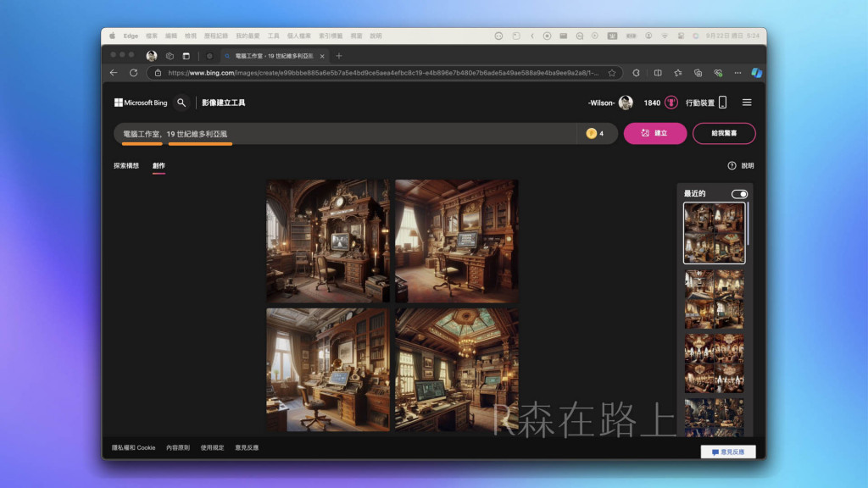Select the first recent creation thumbnail
Screen dimensions: 868x488
point(714,233)
